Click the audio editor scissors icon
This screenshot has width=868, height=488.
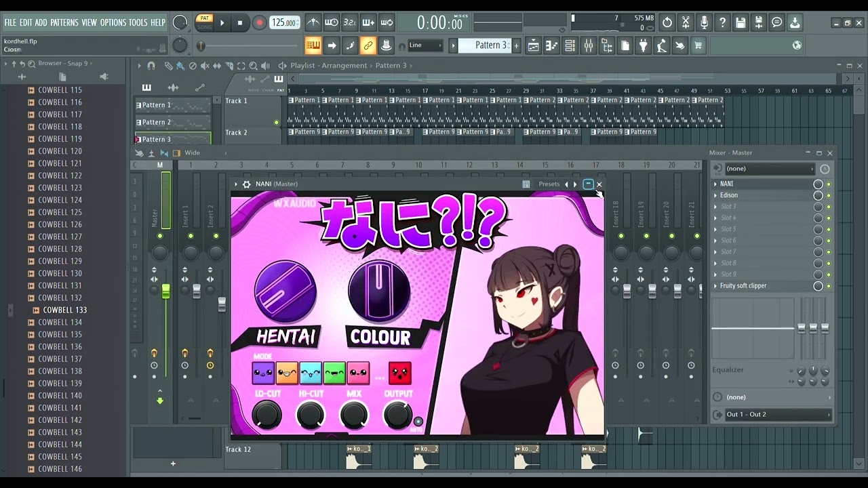click(686, 22)
